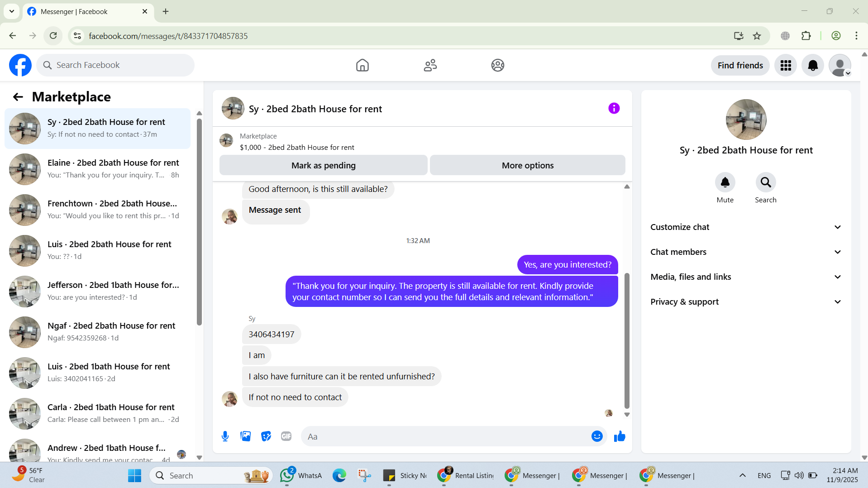Show hidden system tray icons
Viewport: 868px width, 488px height.
tap(742, 476)
